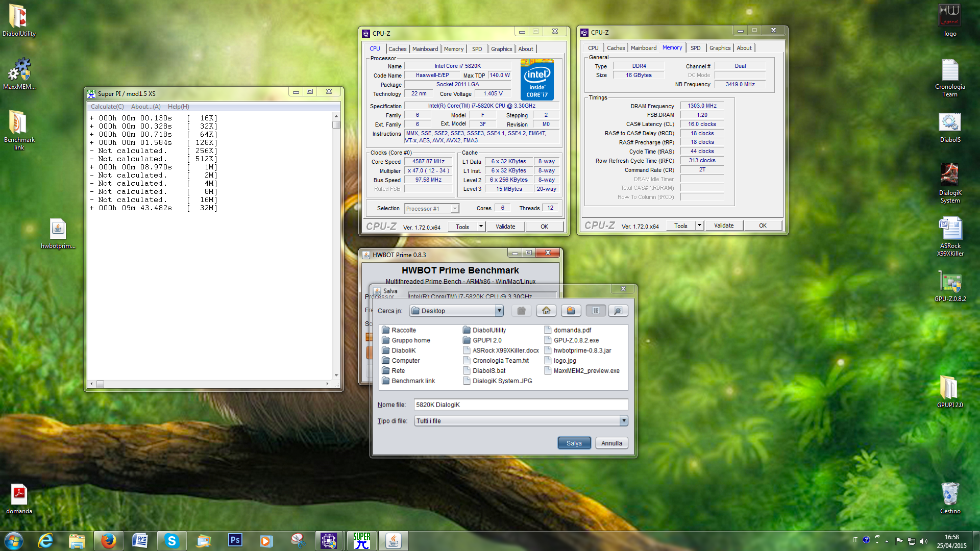Open Calculate(C) menu in Super PI
This screenshot has width=980, height=551.
click(107, 107)
